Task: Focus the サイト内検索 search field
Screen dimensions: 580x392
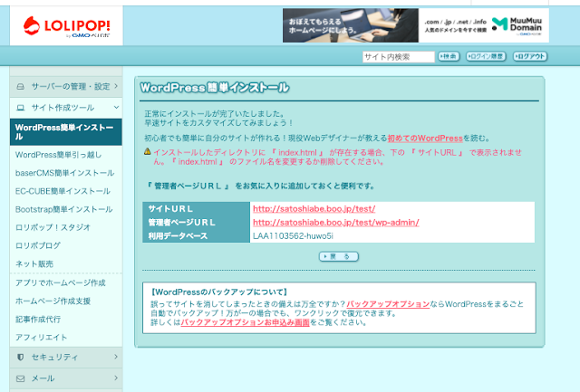Action: (x=397, y=56)
